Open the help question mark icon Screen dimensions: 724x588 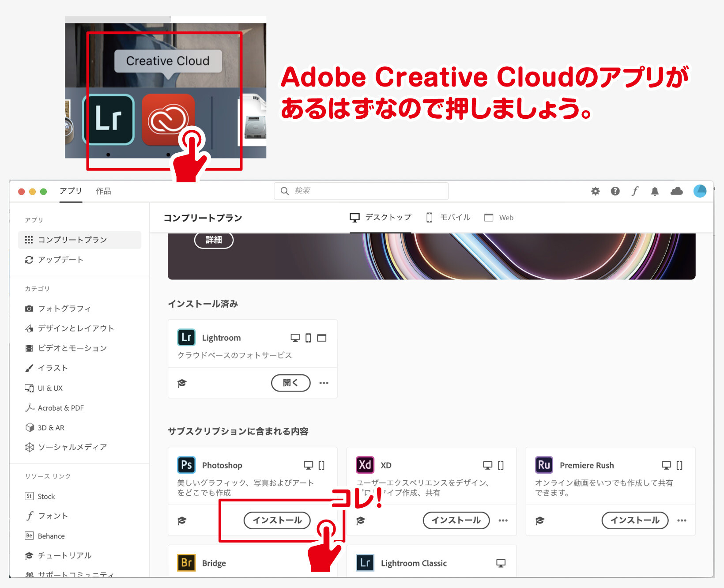(615, 191)
